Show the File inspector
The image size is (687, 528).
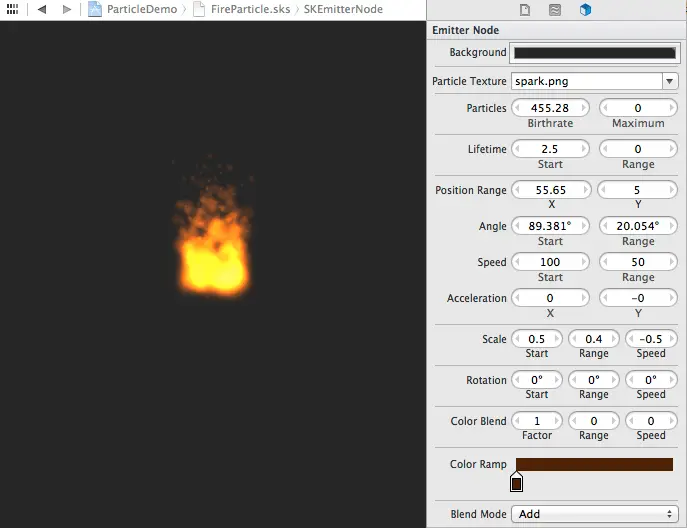click(525, 10)
